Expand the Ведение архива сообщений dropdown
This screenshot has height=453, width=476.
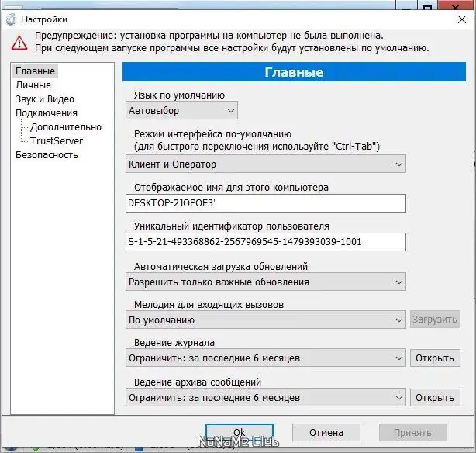click(x=266, y=397)
